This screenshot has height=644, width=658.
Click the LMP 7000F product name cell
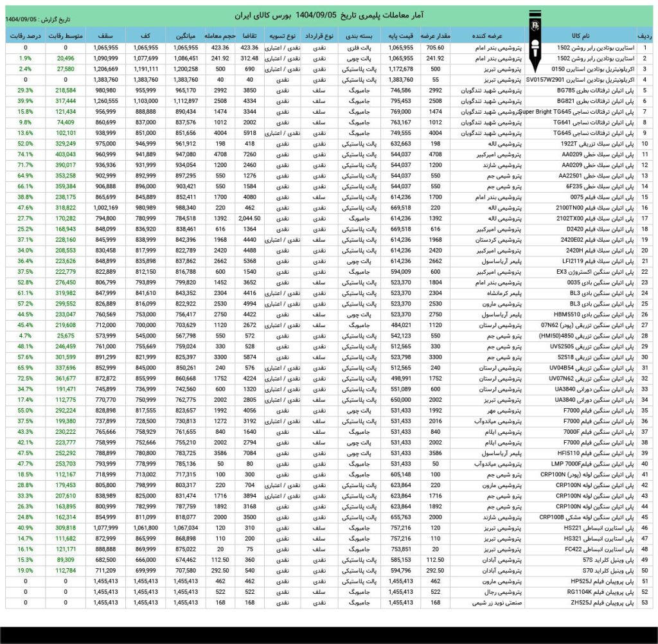tap(581, 464)
